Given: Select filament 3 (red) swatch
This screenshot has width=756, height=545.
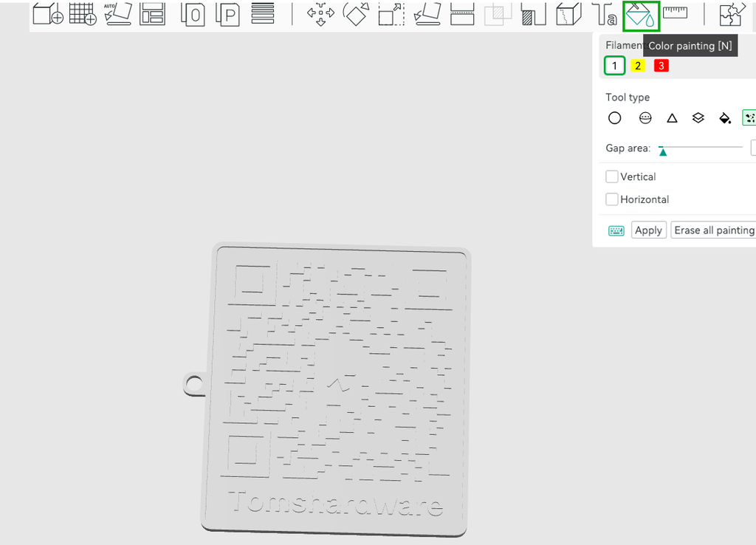Looking at the screenshot, I should (660, 66).
